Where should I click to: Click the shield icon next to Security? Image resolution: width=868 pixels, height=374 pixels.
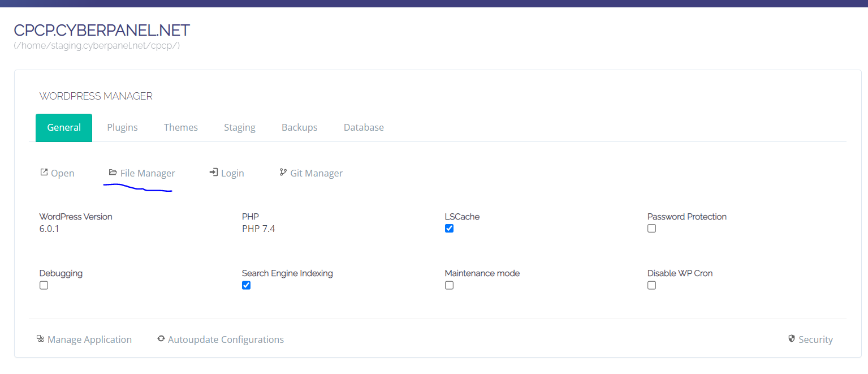click(x=792, y=338)
